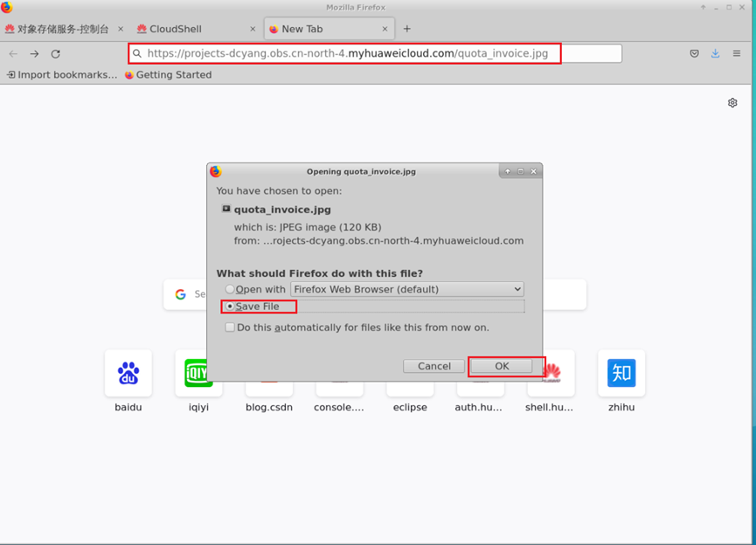756x545 pixels.
Task: Open the Pocket save icon
Action: coord(694,53)
